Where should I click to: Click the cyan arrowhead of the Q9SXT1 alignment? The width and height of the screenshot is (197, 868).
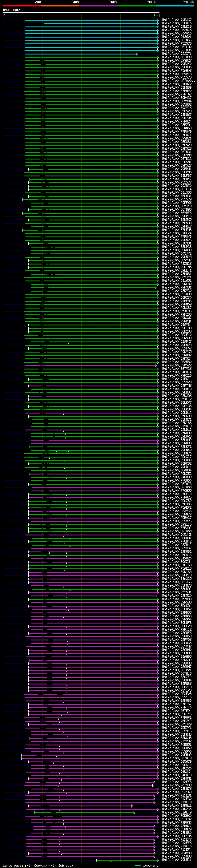click(137, 54)
